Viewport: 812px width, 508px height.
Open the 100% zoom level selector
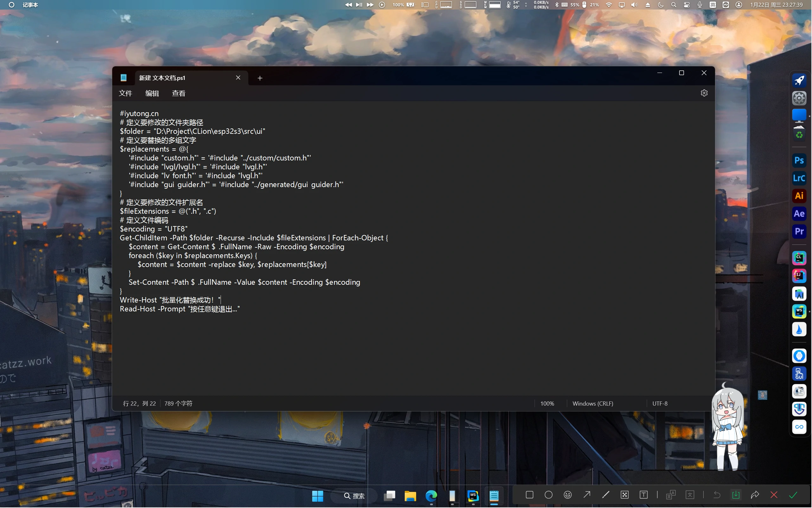[x=547, y=403]
